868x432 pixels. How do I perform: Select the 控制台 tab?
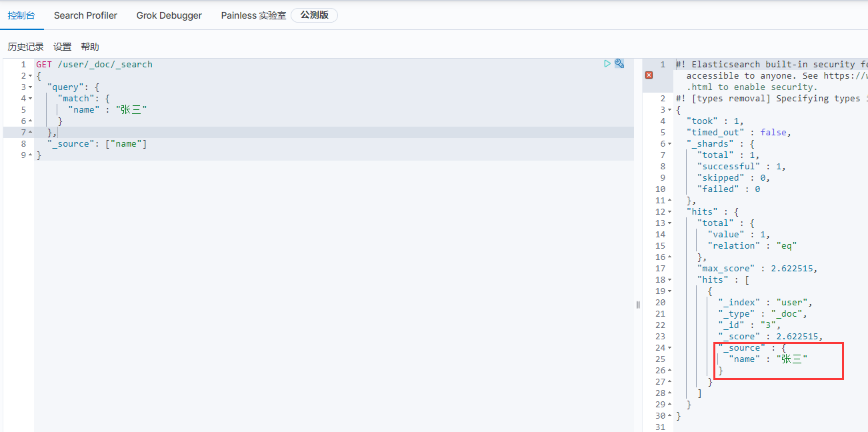[x=21, y=15]
